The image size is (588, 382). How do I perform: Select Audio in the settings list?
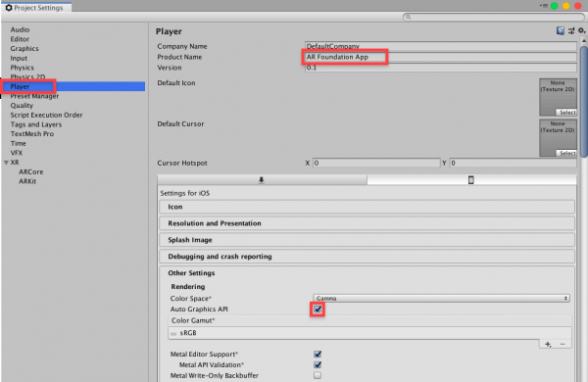pos(20,29)
